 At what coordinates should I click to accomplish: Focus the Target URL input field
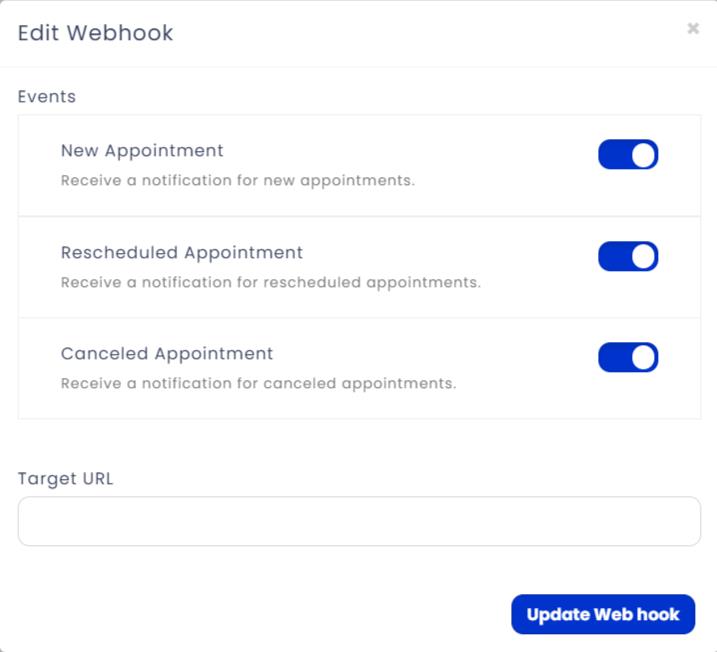coord(359,521)
